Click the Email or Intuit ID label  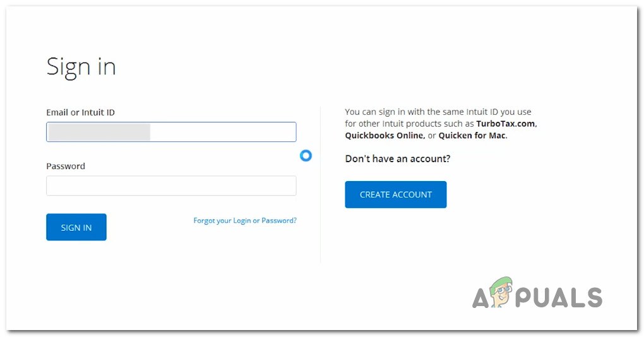[80, 112]
